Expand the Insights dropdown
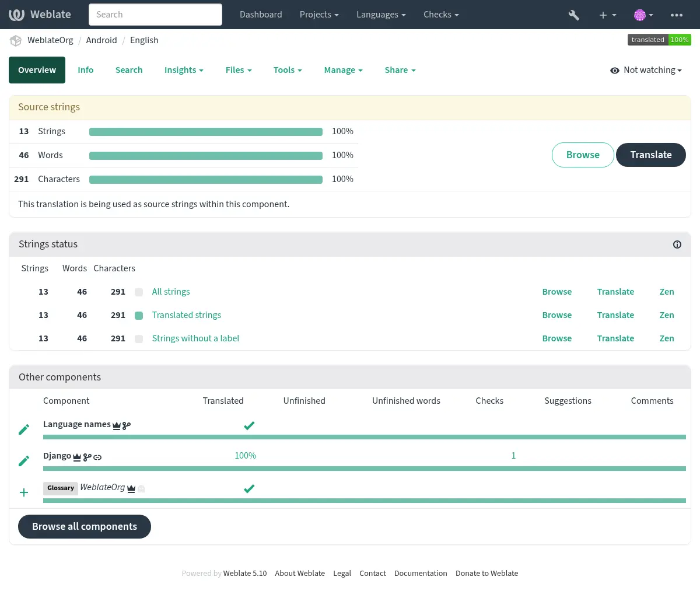700x608 pixels. tap(184, 70)
